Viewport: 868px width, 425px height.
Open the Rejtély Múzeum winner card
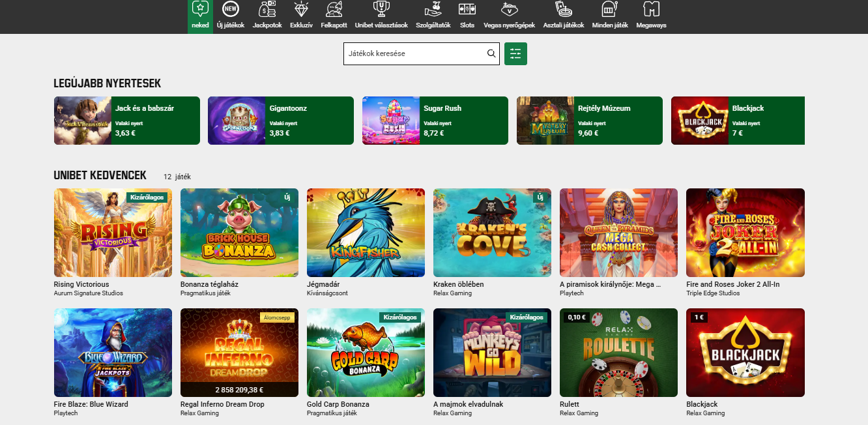[x=590, y=121]
